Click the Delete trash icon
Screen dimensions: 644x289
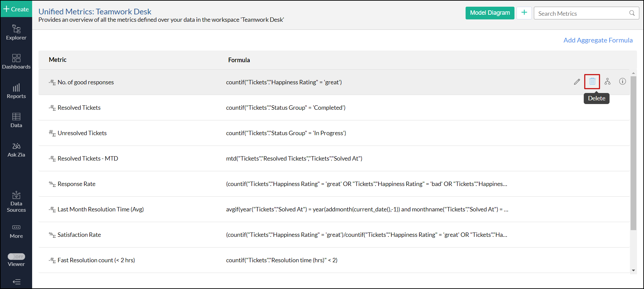pyautogui.click(x=592, y=81)
